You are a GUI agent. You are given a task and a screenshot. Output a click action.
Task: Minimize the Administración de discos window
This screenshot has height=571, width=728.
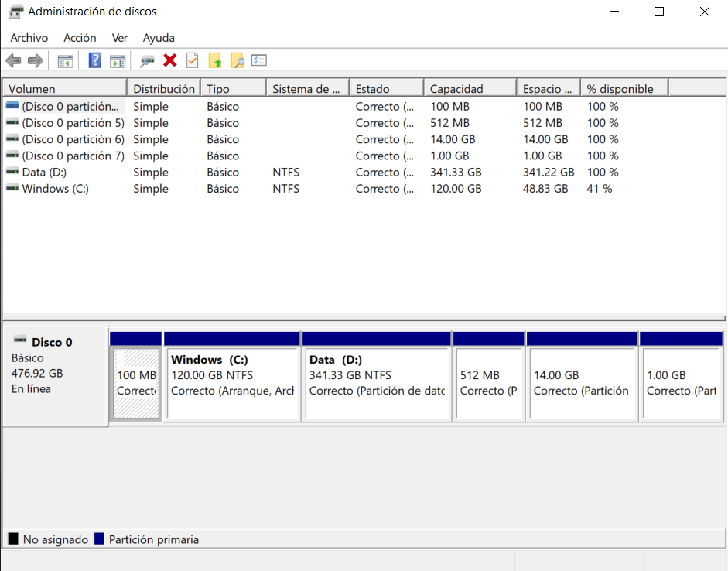tap(614, 12)
